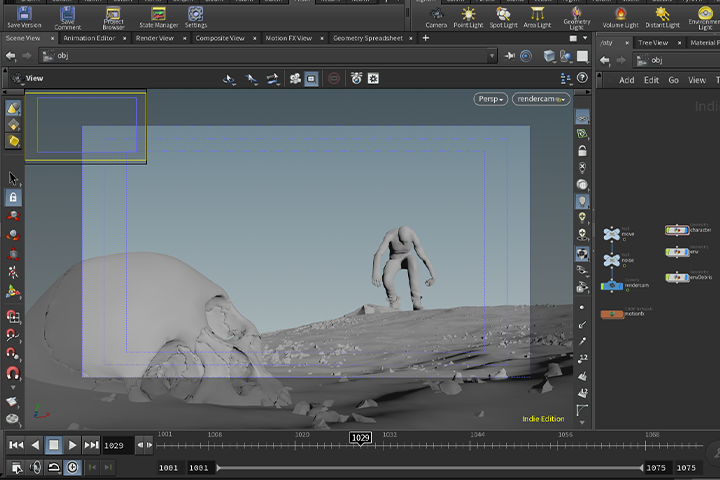The height and width of the screenshot is (480, 720).
Task: Jump to first frame in playbar
Action: 16,445
